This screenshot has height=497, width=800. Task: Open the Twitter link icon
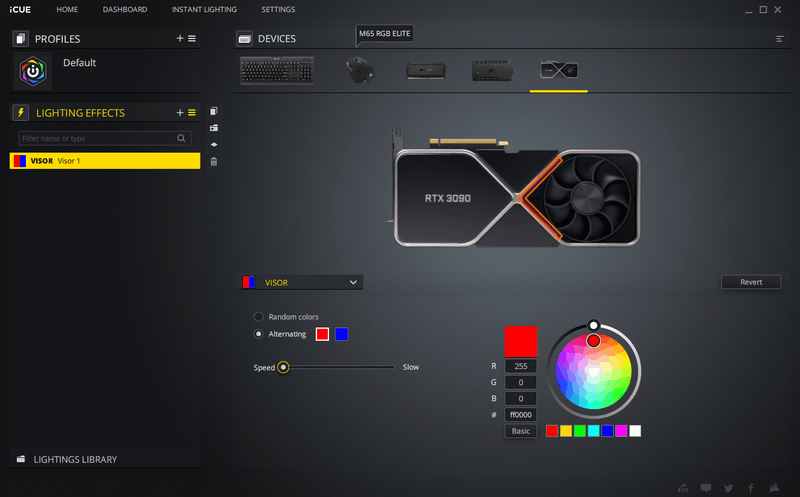(729, 488)
